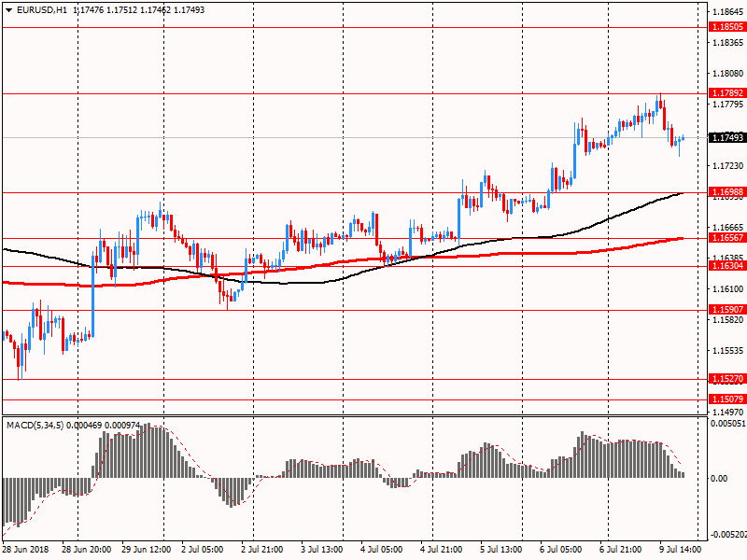Click the MACD scale value -0.005202

[728, 535]
